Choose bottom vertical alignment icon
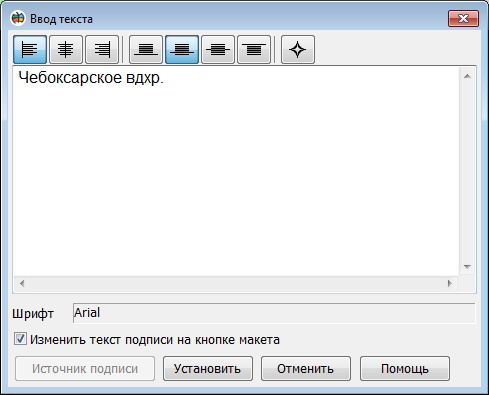489x395 pixels. 146,49
